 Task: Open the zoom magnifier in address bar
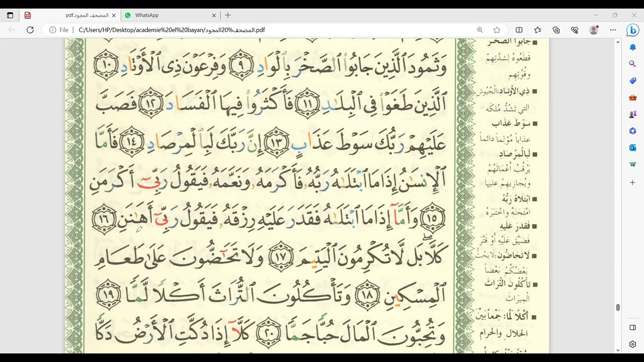click(x=480, y=30)
